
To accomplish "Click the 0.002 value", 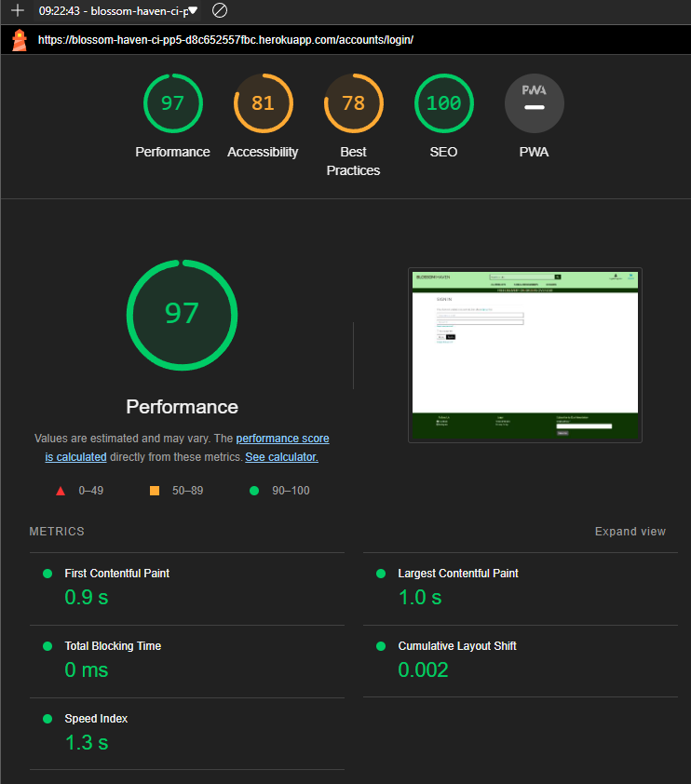I will click(423, 669).
